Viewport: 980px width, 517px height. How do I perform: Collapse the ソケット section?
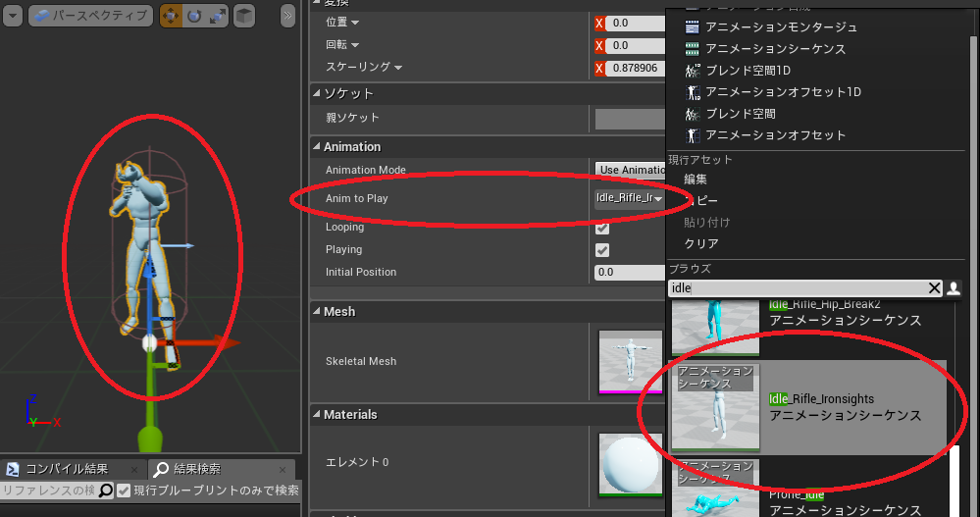coord(316,93)
